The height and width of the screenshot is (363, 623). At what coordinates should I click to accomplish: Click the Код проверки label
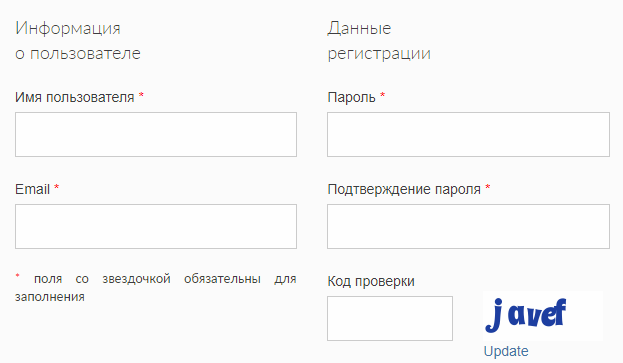371,281
